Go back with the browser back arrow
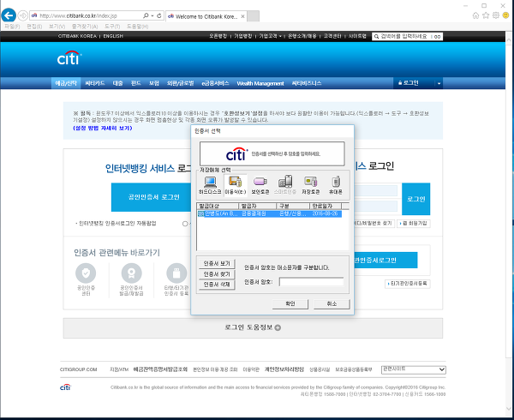The image size is (514, 420). [9, 15]
